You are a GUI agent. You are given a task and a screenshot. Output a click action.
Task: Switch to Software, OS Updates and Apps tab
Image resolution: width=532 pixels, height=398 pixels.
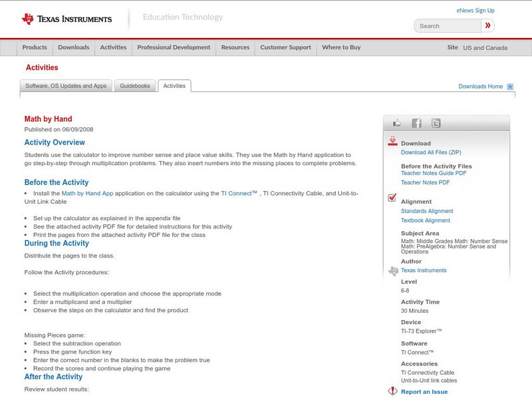[x=66, y=86]
